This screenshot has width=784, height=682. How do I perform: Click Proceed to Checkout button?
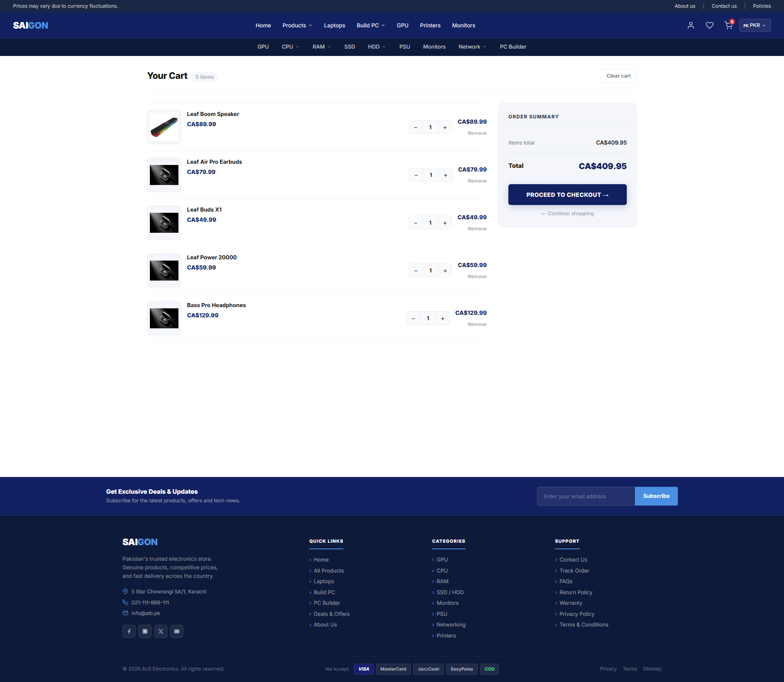[x=568, y=195]
